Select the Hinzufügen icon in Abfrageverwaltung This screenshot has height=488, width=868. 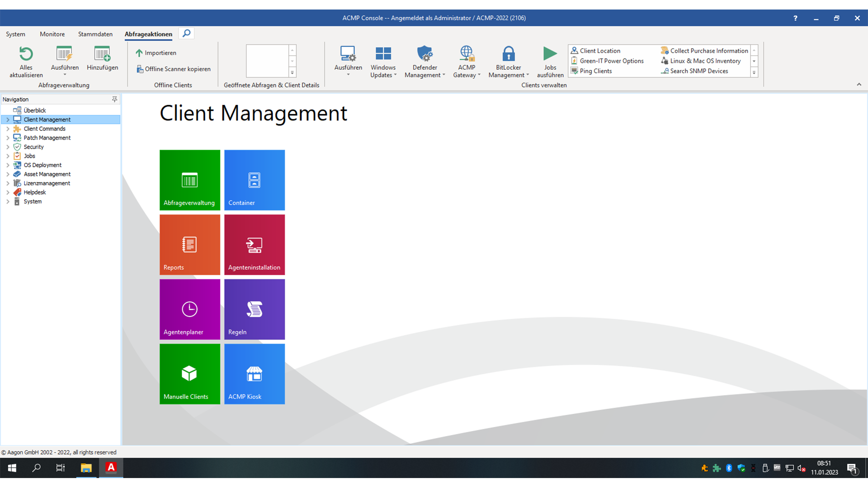[102, 58]
